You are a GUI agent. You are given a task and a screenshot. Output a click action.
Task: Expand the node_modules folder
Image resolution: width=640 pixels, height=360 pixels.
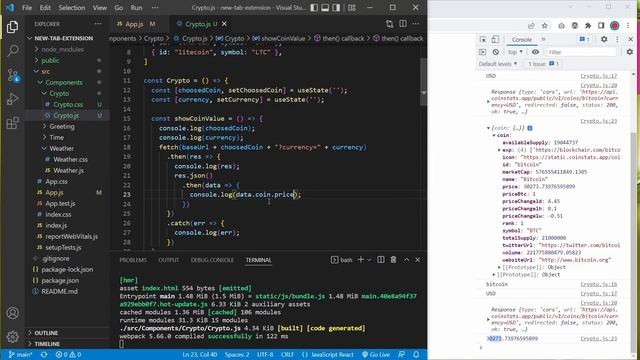(62, 49)
